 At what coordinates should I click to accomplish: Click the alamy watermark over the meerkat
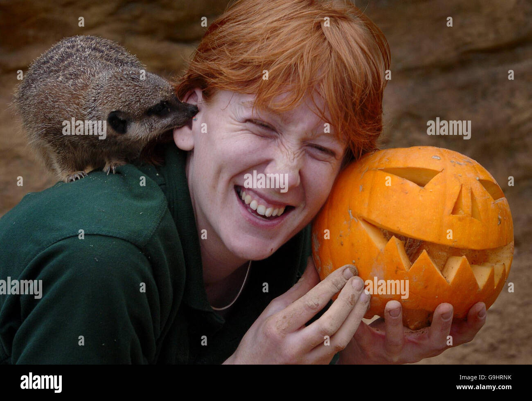pyautogui.click(x=84, y=128)
